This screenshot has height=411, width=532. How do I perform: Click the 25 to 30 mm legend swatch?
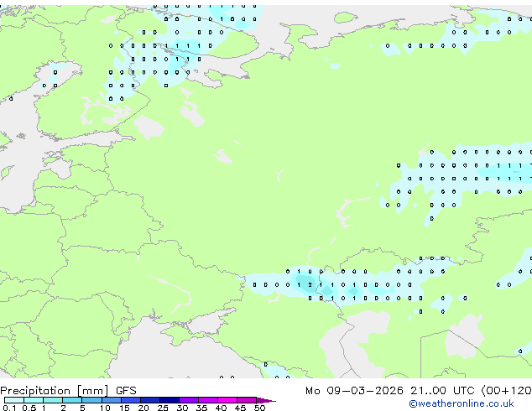(170, 400)
